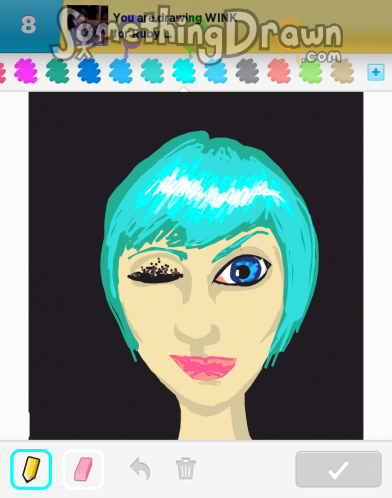
Task: Submit the drawing with the checkmark button
Action: click(x=338, y=469)
